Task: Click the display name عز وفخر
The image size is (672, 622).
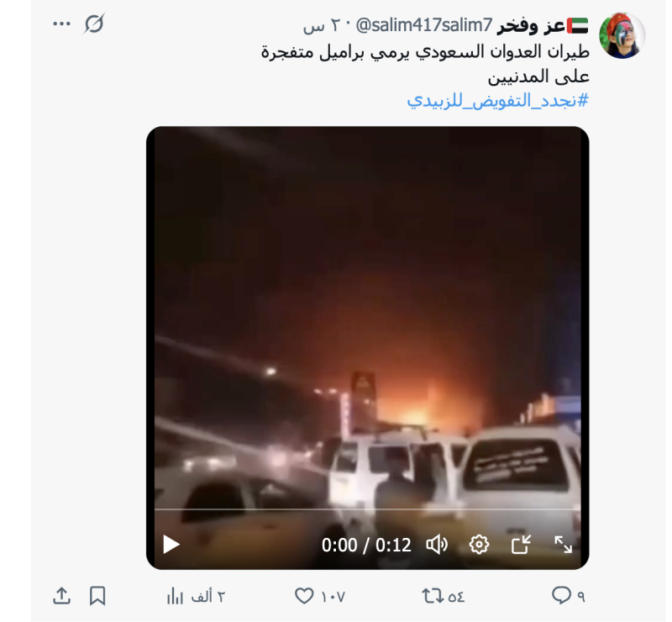Action: coord(531,26)
